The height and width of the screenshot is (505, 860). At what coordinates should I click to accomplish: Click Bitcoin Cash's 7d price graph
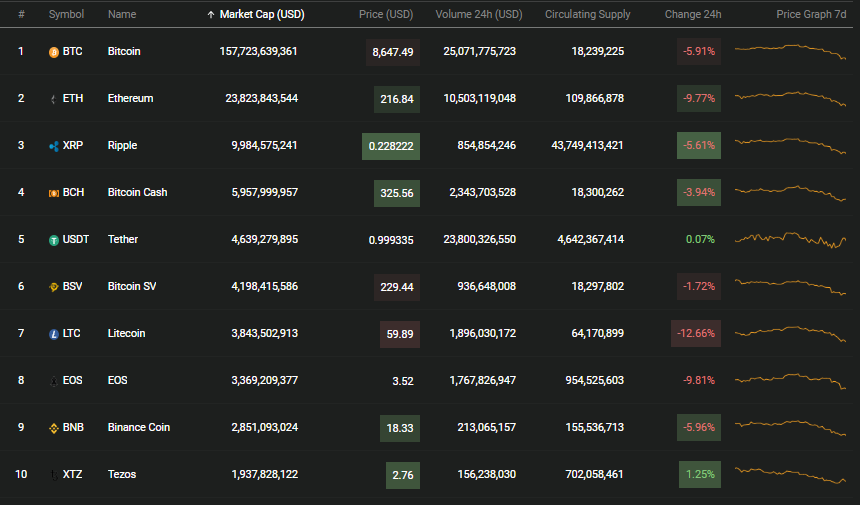[x=790, y=193]
